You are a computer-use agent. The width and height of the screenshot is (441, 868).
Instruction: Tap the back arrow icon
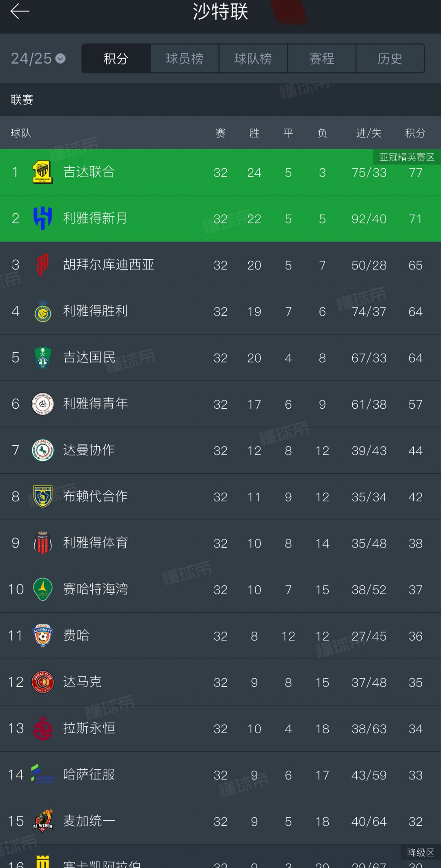(x=20, y=11)
